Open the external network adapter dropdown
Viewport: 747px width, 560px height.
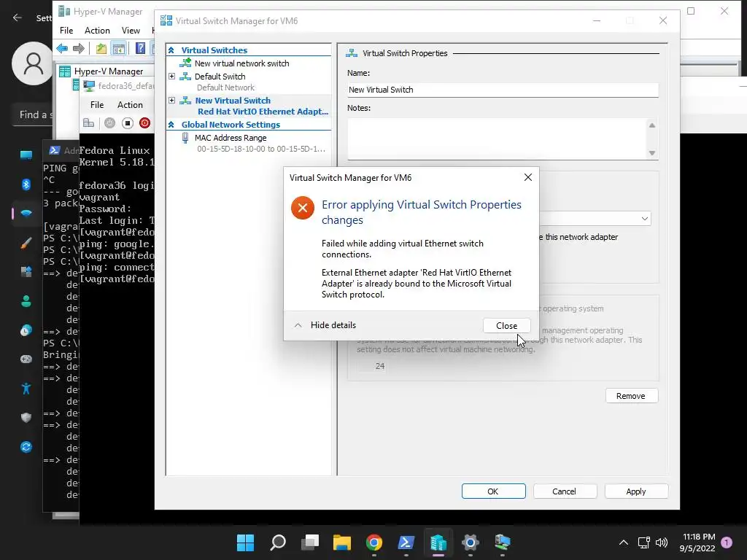pos(644,219)
